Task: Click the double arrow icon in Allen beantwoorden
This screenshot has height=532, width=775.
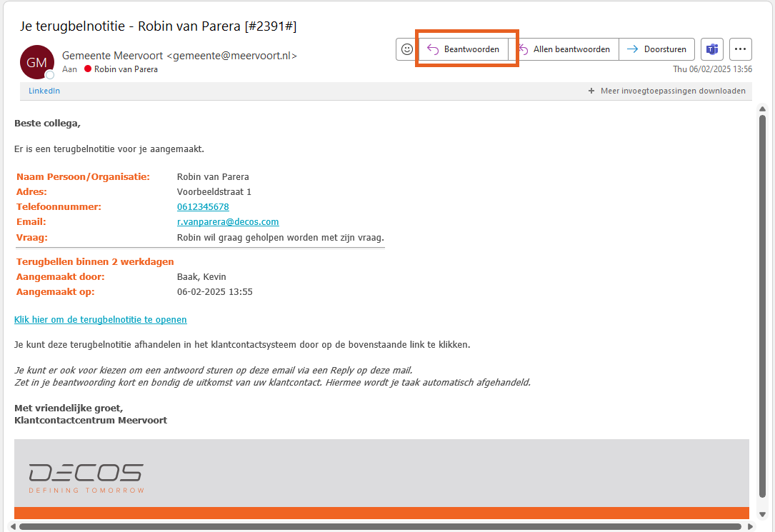Action: tap(523, 49)
